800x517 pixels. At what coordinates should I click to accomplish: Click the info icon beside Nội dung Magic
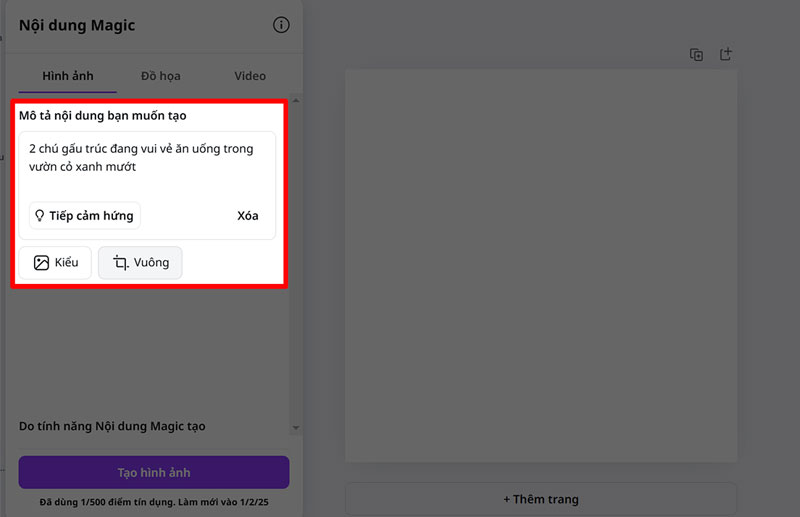click(281, 25)
